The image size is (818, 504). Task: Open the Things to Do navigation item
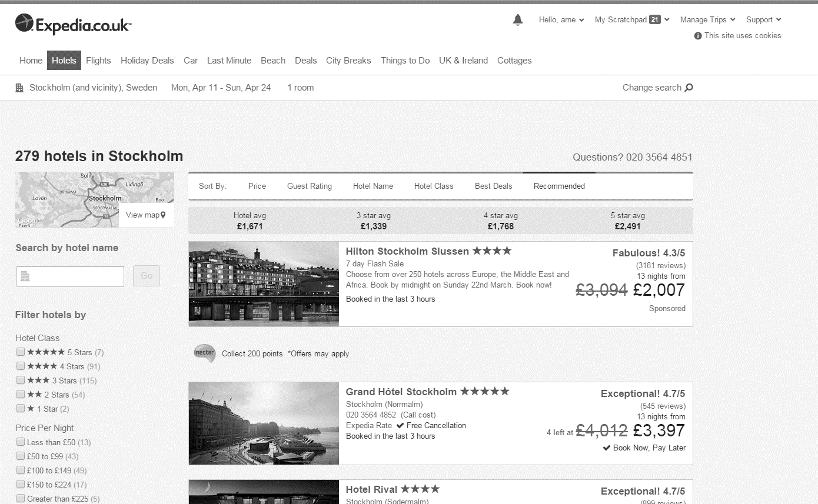405,61
